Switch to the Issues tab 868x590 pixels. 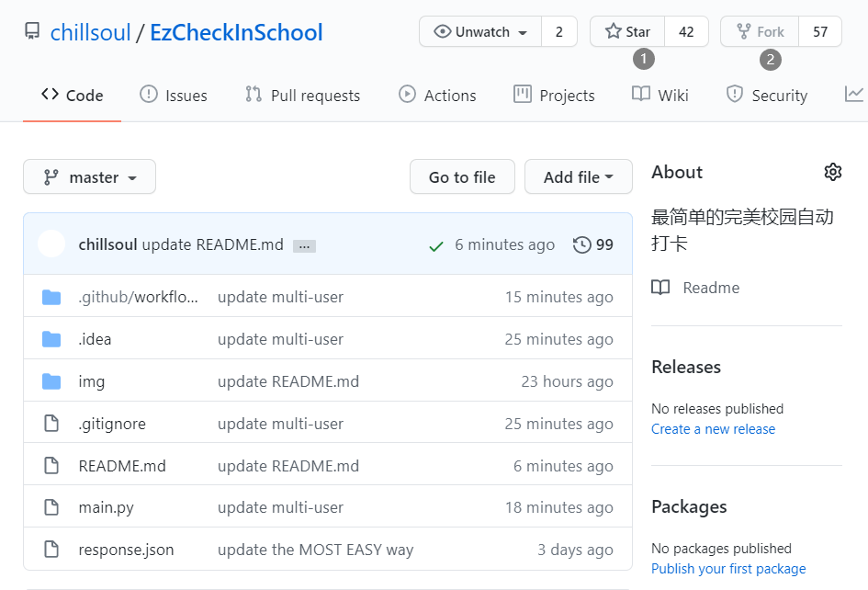point(174,96)
